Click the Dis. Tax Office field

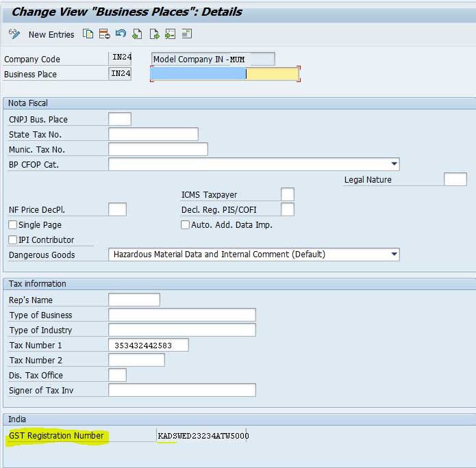click(118, 375)
